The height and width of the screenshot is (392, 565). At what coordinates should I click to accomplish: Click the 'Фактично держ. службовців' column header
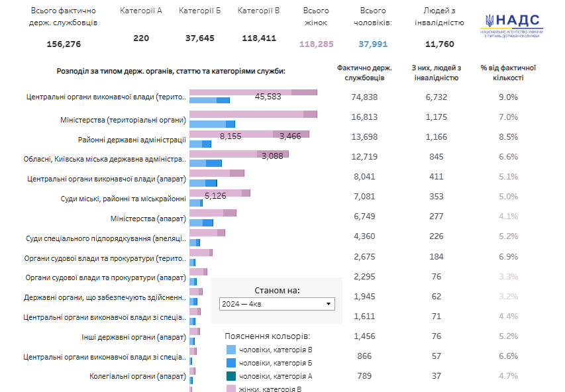pos(364,72)
